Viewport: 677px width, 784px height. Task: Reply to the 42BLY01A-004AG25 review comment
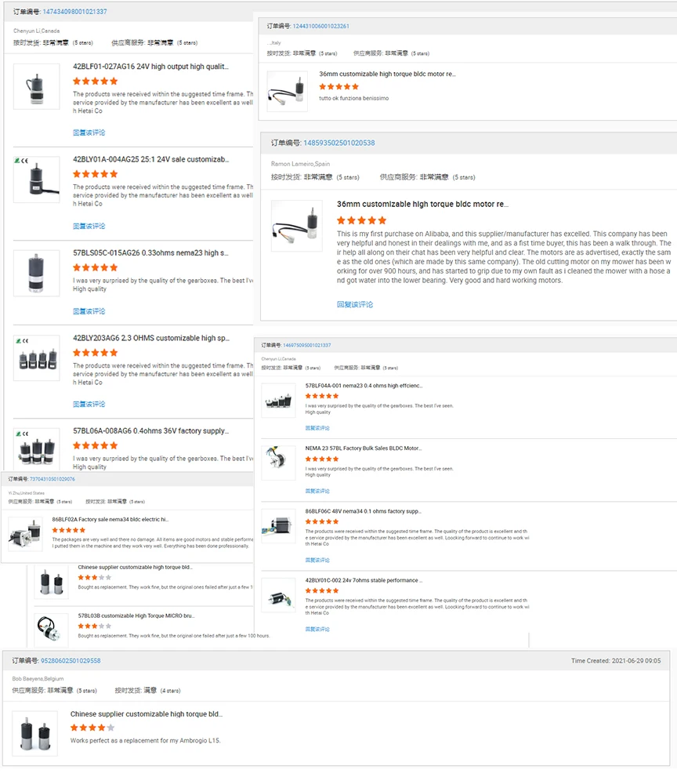pos(89,226)
